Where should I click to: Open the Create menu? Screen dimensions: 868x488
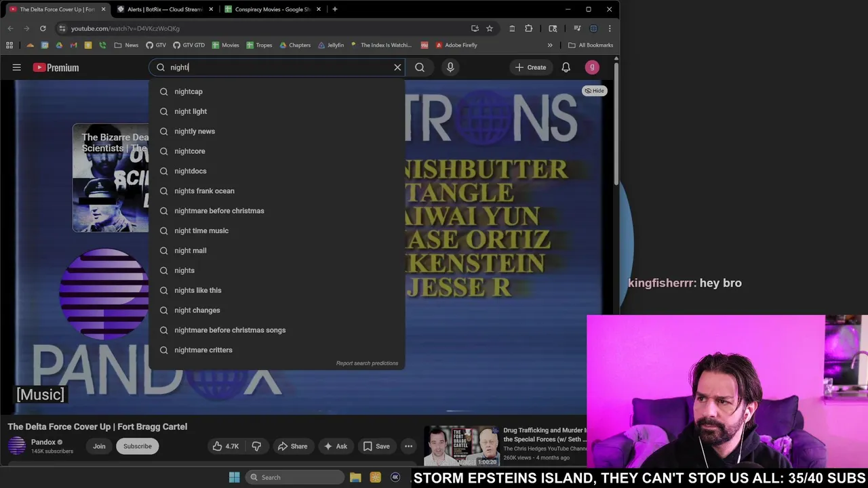pos(530,67)
